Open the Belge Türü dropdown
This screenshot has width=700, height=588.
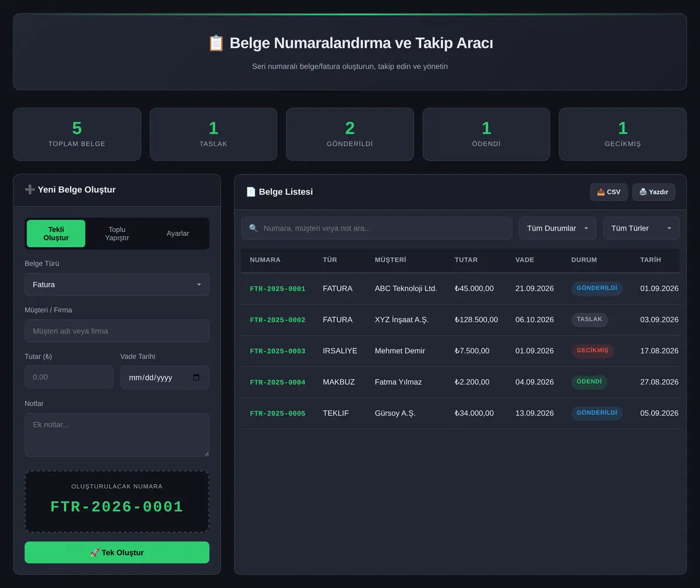(117, 285)
